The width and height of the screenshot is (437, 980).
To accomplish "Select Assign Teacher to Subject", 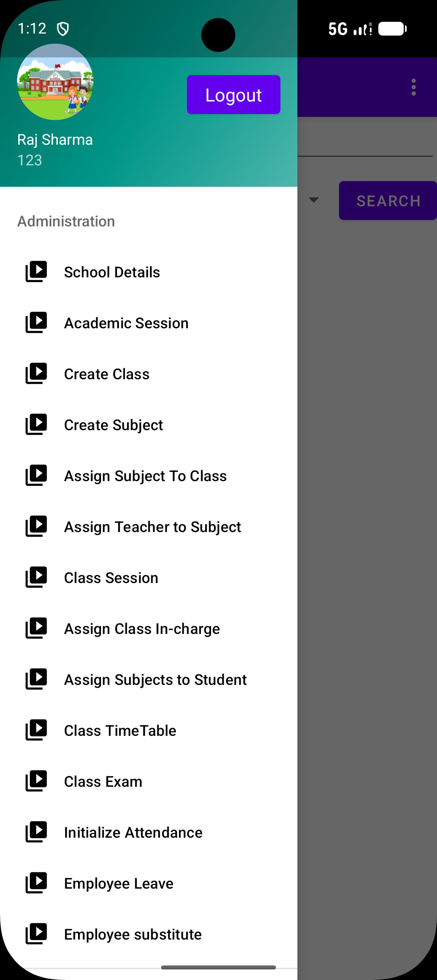I will (153, 527).
